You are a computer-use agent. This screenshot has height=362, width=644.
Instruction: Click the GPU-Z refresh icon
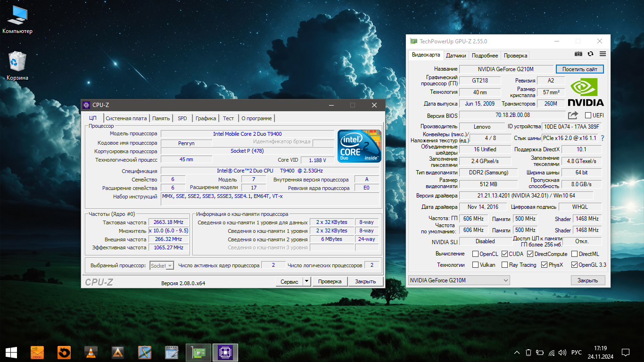click(590, 54)
